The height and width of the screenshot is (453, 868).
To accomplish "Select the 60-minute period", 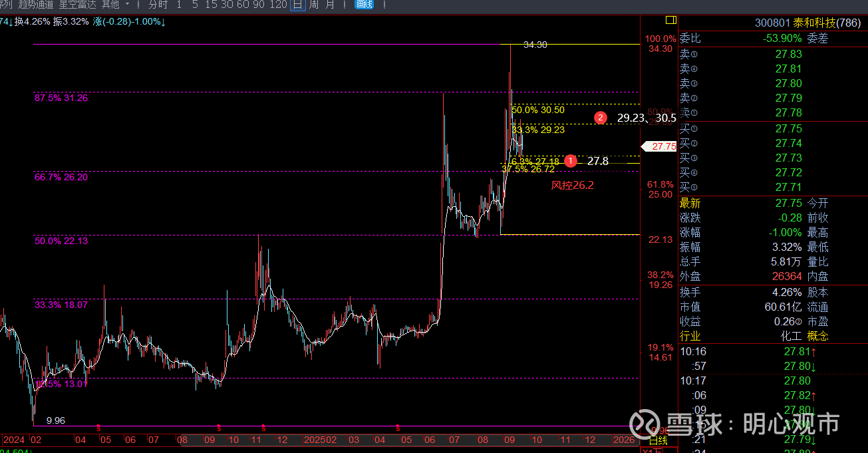I will tap(243, 5).
